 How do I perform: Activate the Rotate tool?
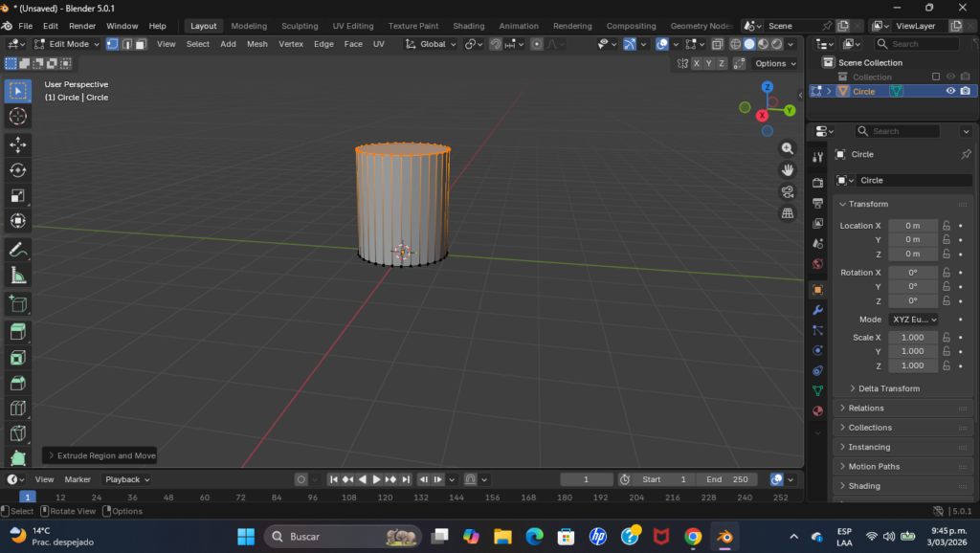click(17, 170)
